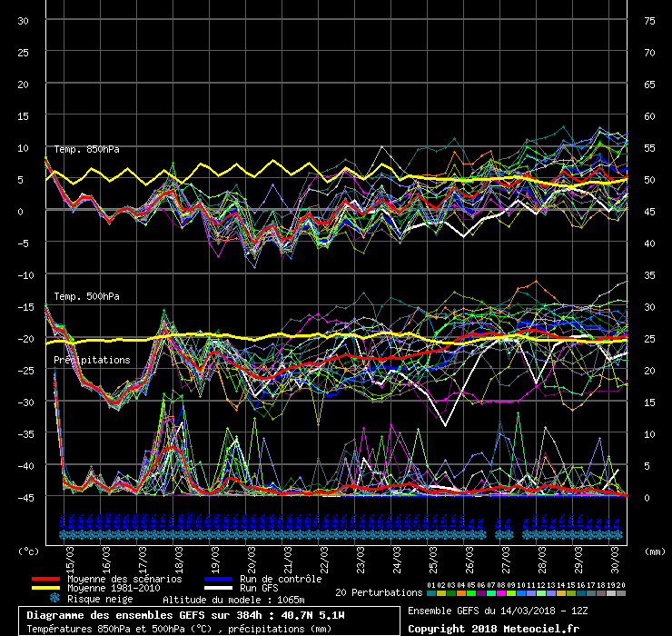Click the 28/03 date label on the x-axis
The width and height of the screenshot is (672, 636).
[542, 560]
